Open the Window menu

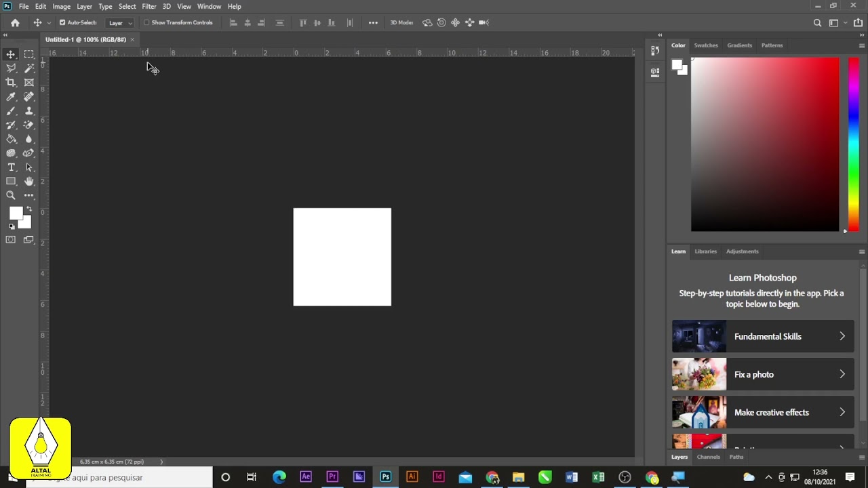(x=209, y=6)
